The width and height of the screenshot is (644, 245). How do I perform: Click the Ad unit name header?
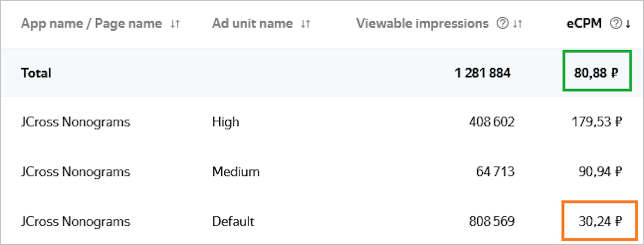(x=252, y=23)
